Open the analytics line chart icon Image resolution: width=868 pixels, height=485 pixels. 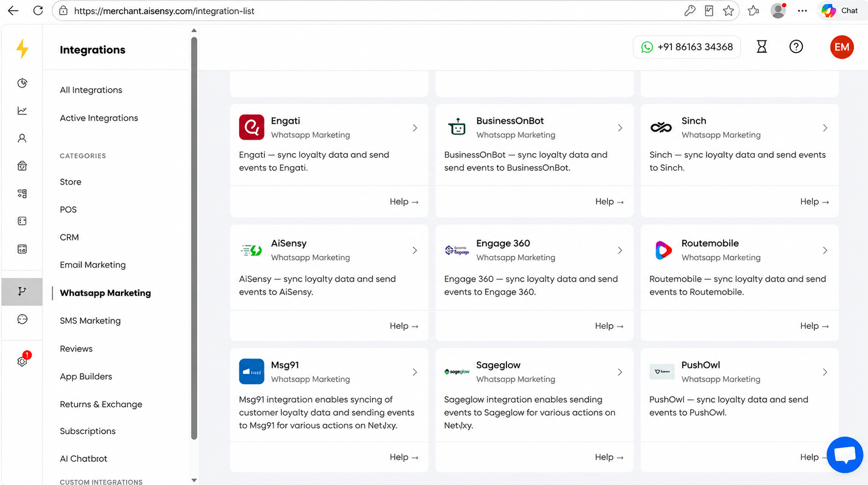22,111
